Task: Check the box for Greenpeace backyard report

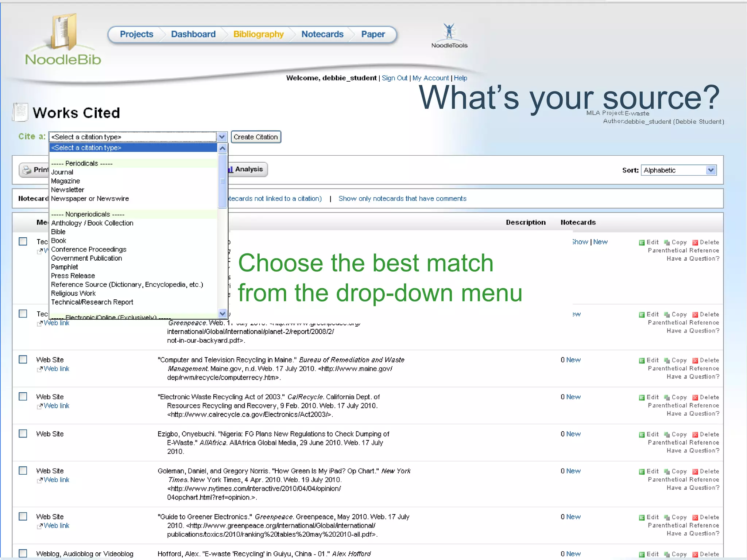Action: pos(23,314)
